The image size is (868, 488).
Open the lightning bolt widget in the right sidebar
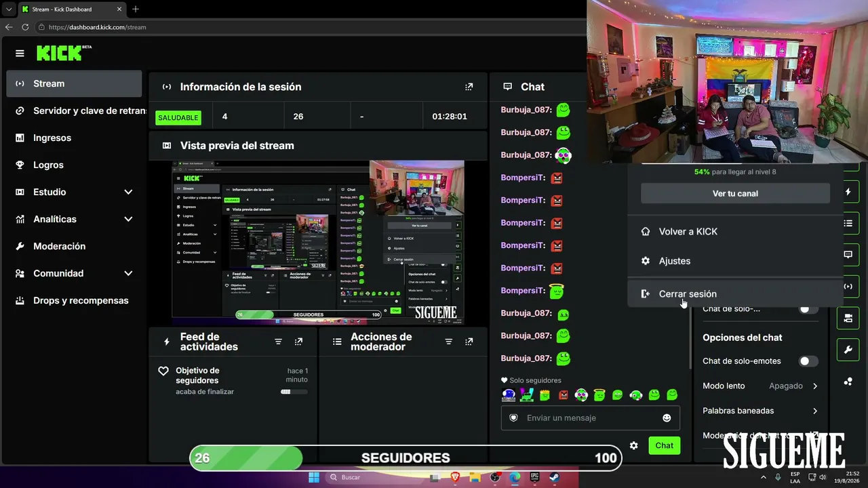(x=848, y=192)
